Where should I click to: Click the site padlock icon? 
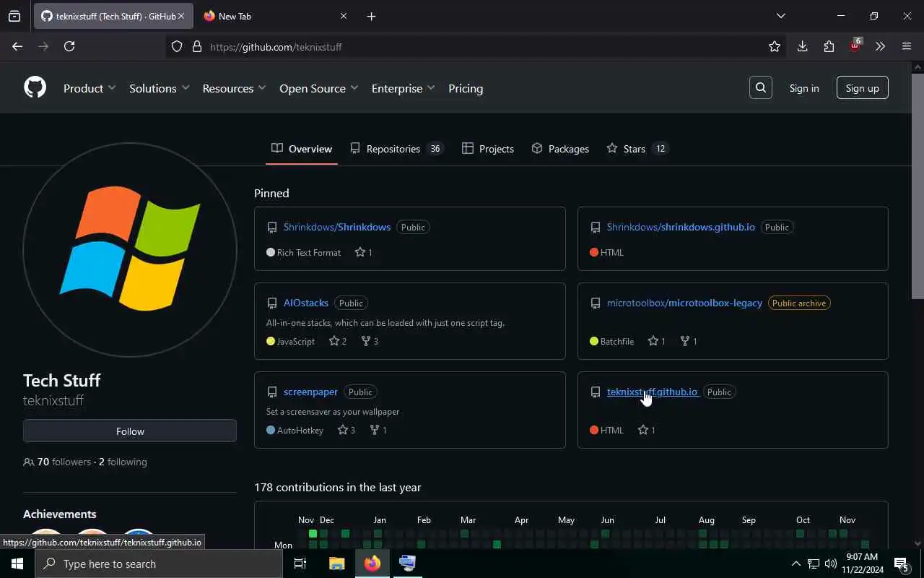click(x=196, y=46)
